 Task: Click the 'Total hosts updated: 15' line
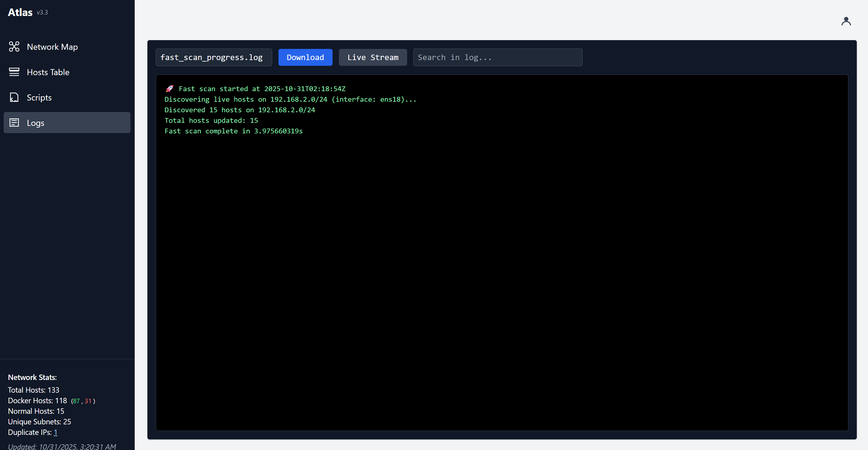(211, 120)
